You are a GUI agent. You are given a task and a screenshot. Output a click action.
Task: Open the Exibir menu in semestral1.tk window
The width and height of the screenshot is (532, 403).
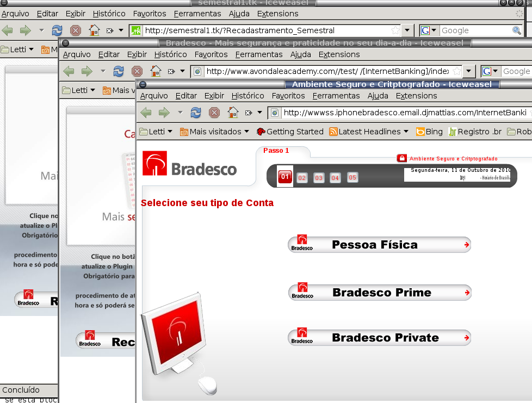click(x=75, y=14)
